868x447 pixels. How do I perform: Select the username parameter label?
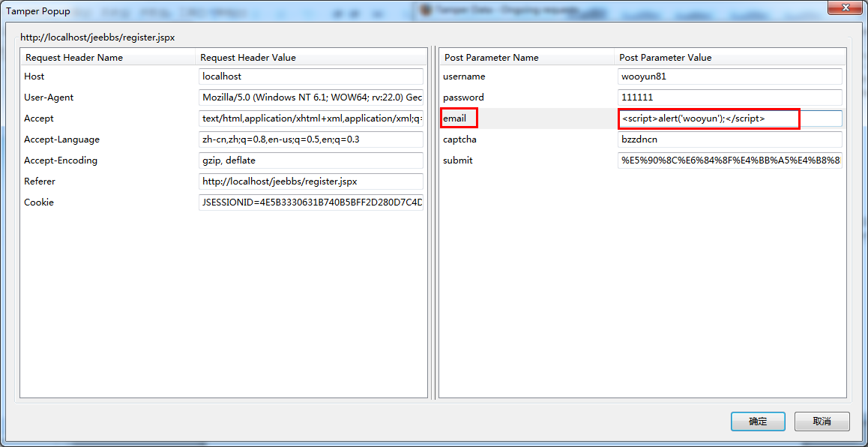coord(464,76)
